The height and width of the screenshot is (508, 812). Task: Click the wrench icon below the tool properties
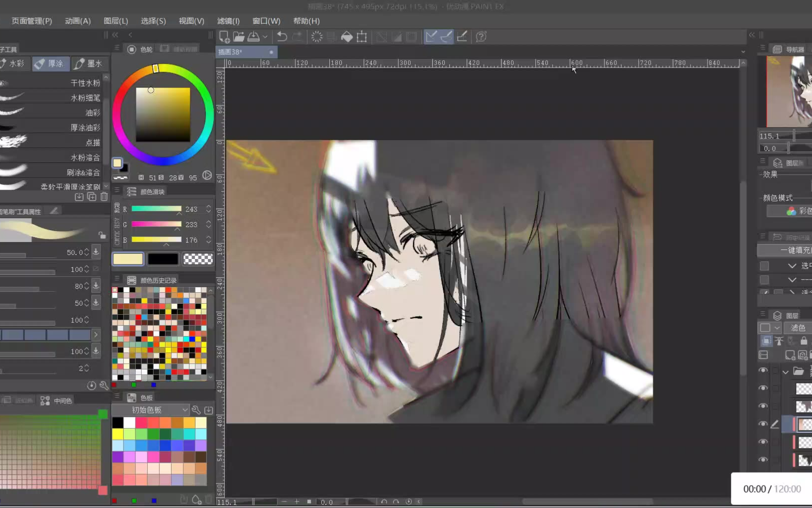coord(104,385)
